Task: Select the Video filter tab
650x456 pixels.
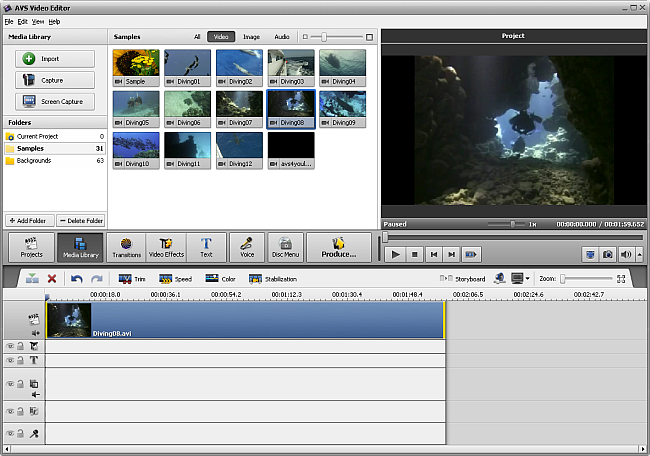Action: [221, 37]
